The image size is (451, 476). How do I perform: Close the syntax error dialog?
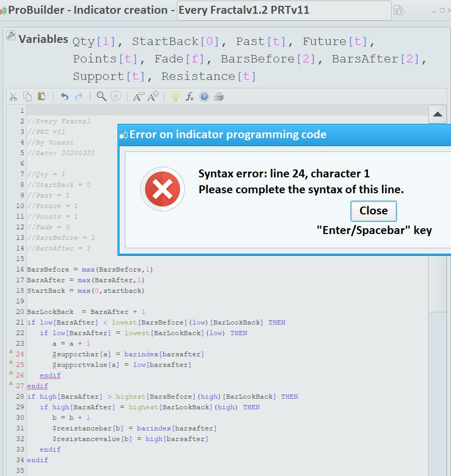374,211
